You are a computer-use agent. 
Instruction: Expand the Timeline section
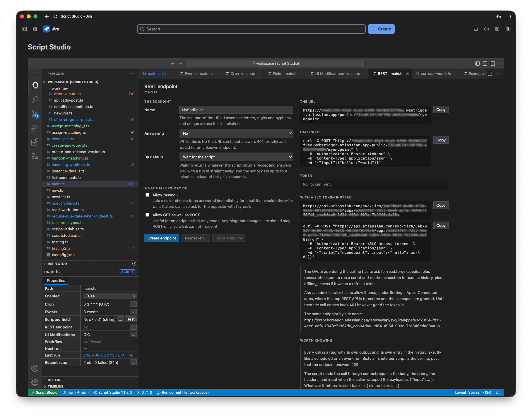point(55,386)
